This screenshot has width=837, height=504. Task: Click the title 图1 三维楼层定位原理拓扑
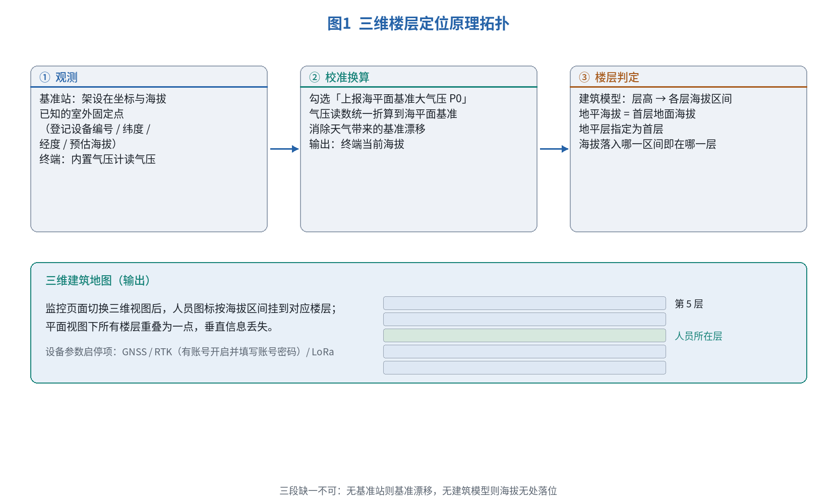418,24
